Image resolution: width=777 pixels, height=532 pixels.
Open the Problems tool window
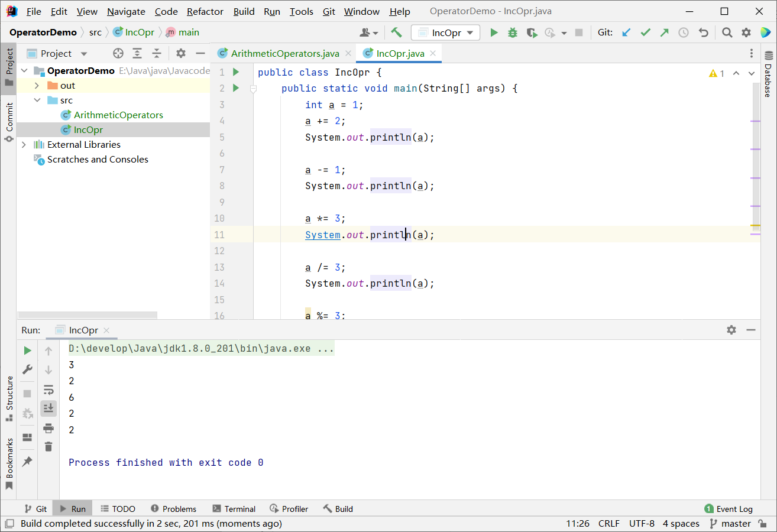pyautogui.click(x=173, y=508)
